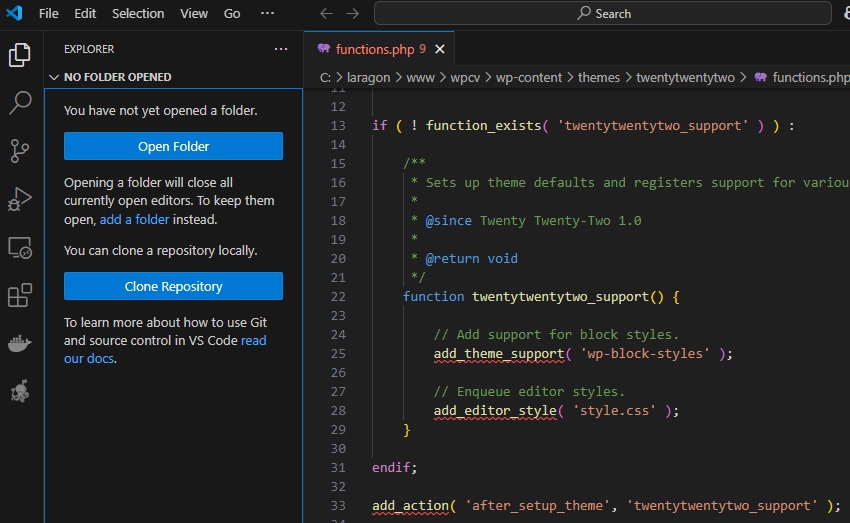This screenshot has height=523, width=850.
Task: Open the Search view in activity bar
Action: (20, 102)
